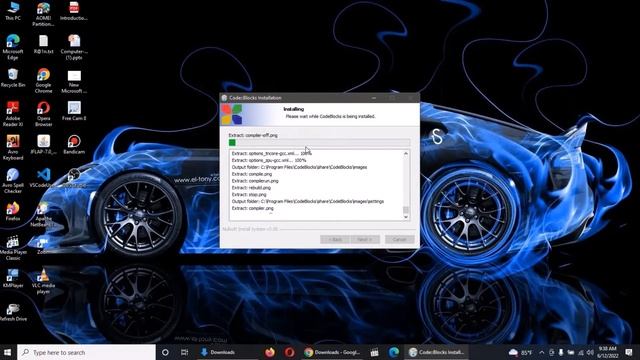The image size is (640, 360).
Task: Launch Zoom desktop shortcut
Action: tap(43, 245)
